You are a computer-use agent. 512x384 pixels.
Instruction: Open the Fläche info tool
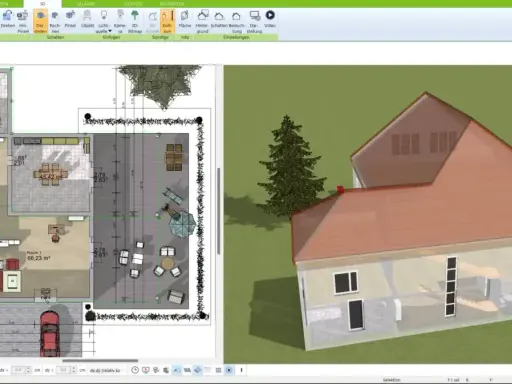click(185, 19)
